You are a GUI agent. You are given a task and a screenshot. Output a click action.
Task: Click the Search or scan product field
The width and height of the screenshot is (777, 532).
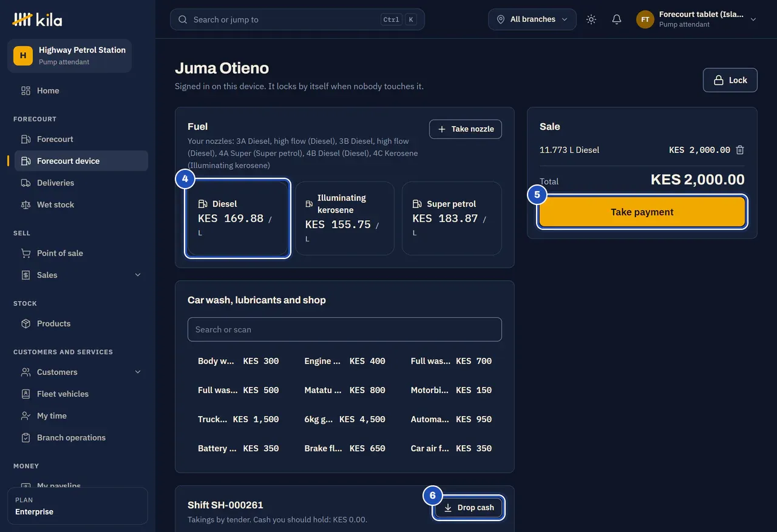click(x=345, y=329)
